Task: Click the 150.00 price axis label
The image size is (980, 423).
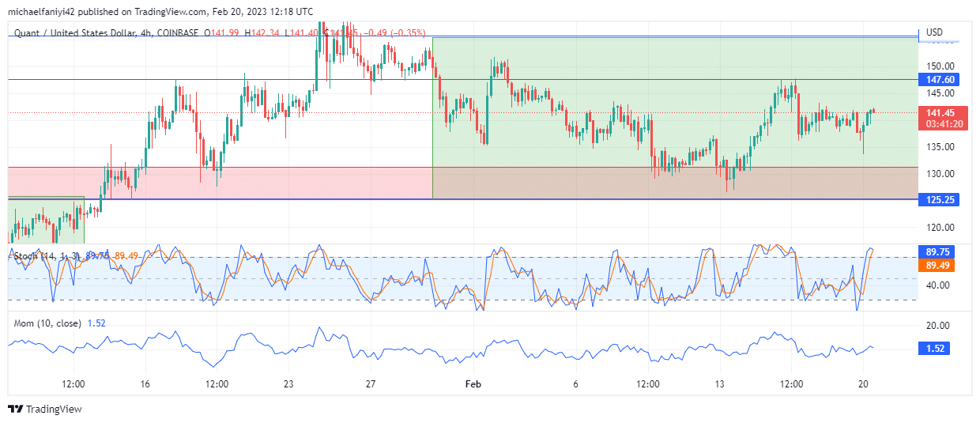Action: [940, 66]
